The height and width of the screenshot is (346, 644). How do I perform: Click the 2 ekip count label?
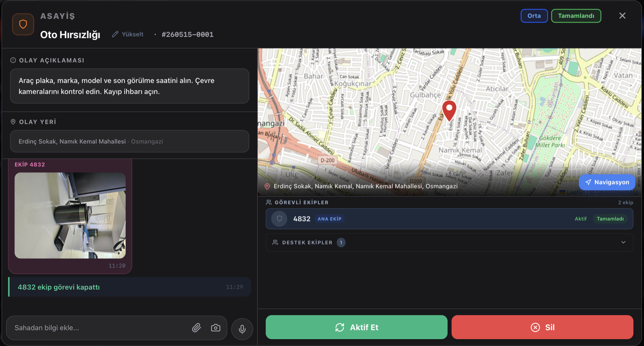pyautogui.click(x=625, y=202)
